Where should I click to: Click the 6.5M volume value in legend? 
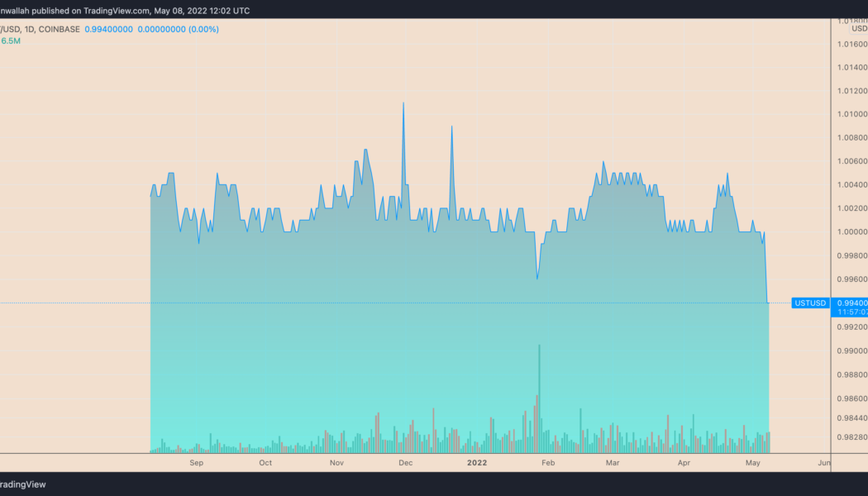click(x=10, y=41)
